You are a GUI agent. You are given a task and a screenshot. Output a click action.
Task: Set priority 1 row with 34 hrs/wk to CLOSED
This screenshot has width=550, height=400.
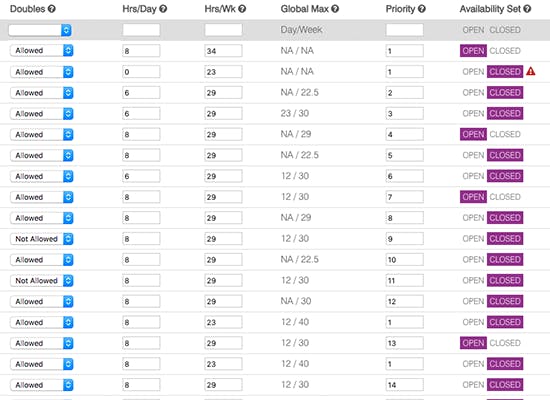coord(505,51)
